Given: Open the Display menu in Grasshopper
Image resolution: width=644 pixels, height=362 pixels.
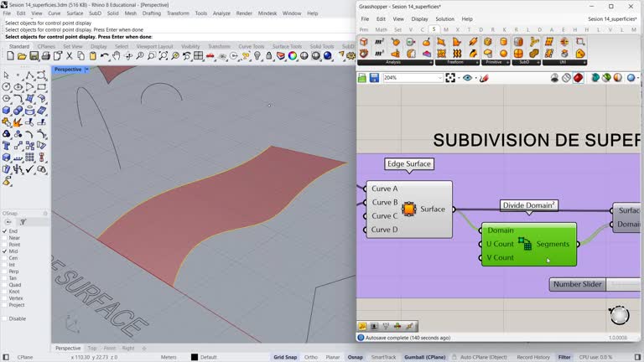Looking at the screenshot, I should click(419, 19).
